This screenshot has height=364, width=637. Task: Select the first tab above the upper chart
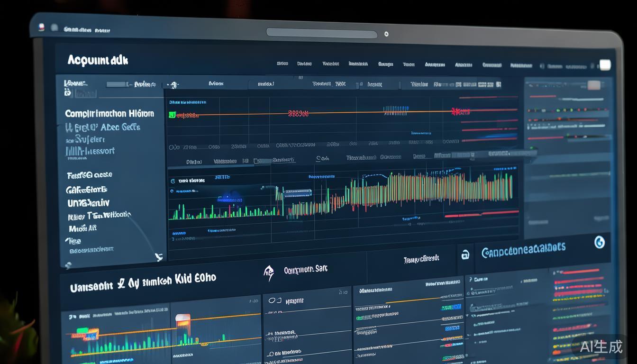click(216, 83)
